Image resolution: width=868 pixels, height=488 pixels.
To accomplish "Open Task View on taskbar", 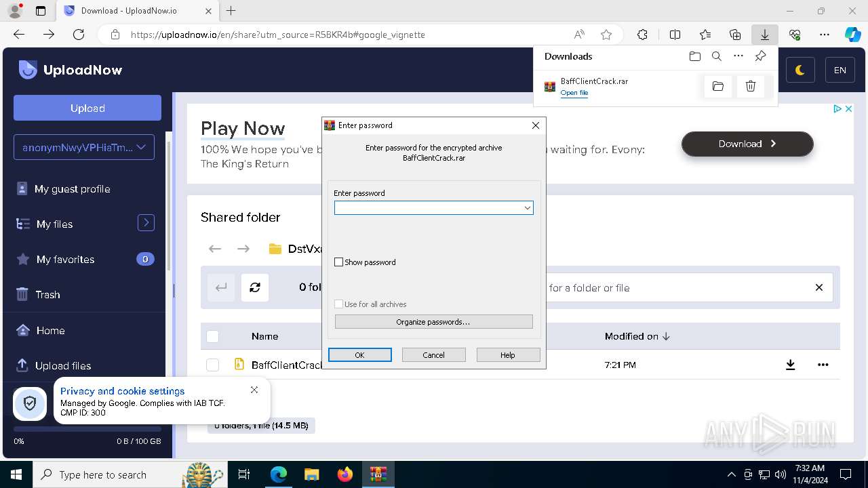I will click(x=244, y=474).
